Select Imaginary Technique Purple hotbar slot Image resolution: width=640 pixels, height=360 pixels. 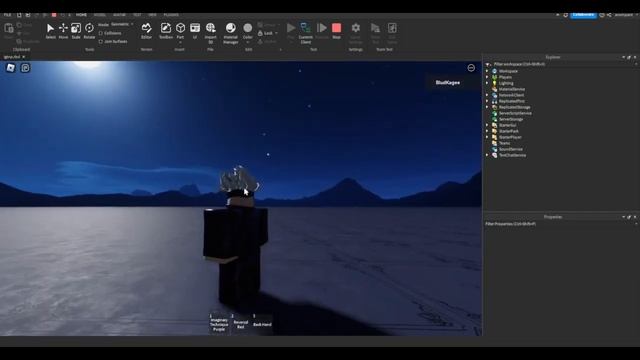219,324
